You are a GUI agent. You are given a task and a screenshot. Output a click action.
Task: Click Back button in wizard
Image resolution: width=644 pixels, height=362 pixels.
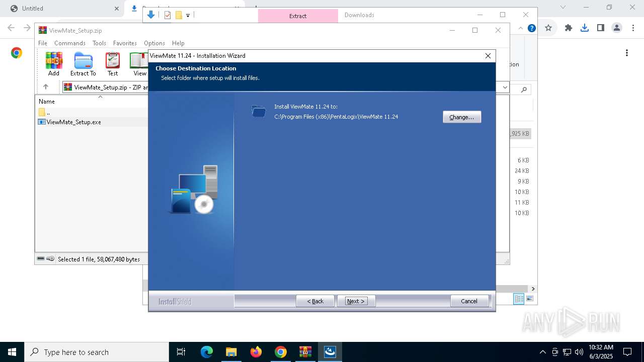pos(315,301)
